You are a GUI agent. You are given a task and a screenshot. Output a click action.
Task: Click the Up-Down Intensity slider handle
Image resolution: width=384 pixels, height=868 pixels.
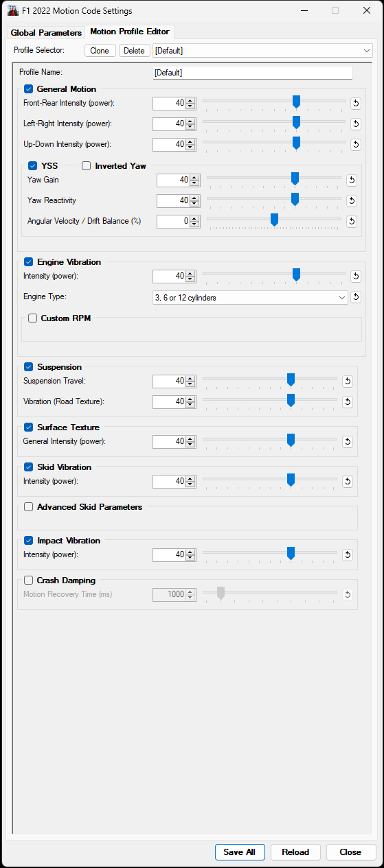pyautogui.click(x=296, y=143)
